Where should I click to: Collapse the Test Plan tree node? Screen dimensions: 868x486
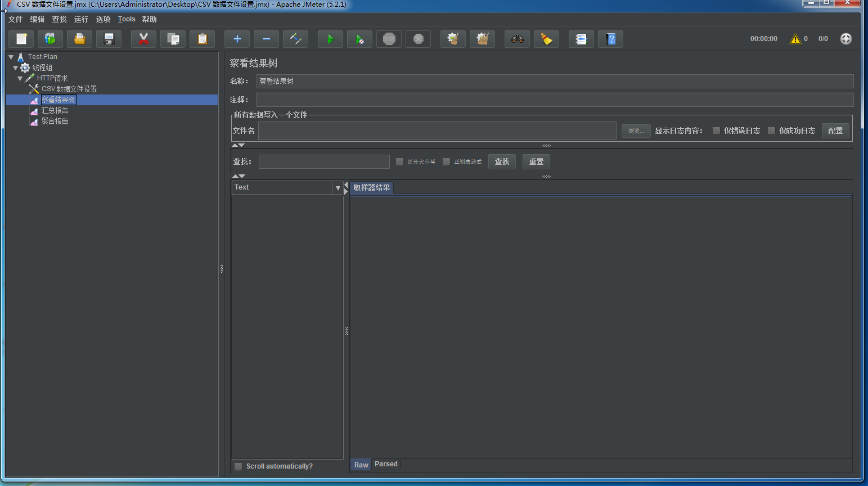11,57
